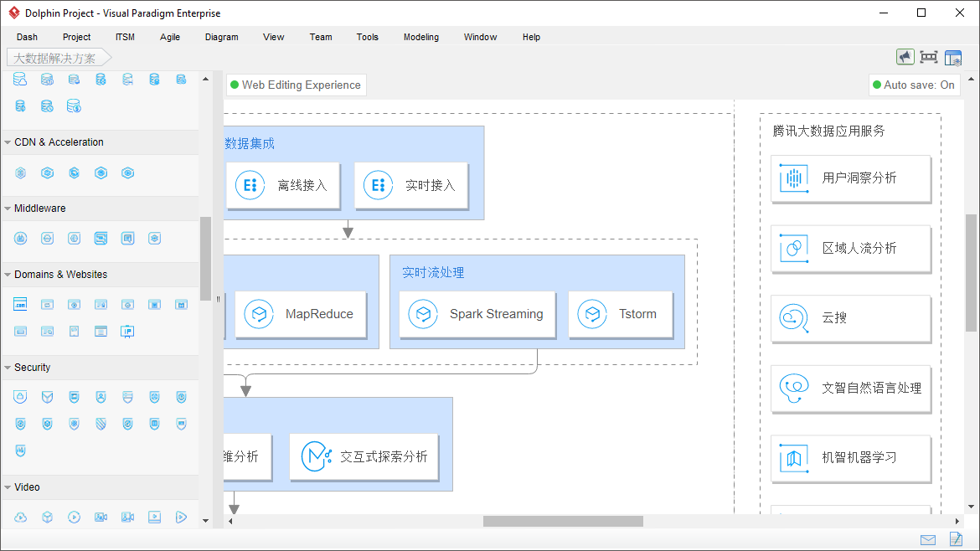Click the Spark Streaming shape icon
This screenshot has width=980, height=551.
(x=424, y=314)
